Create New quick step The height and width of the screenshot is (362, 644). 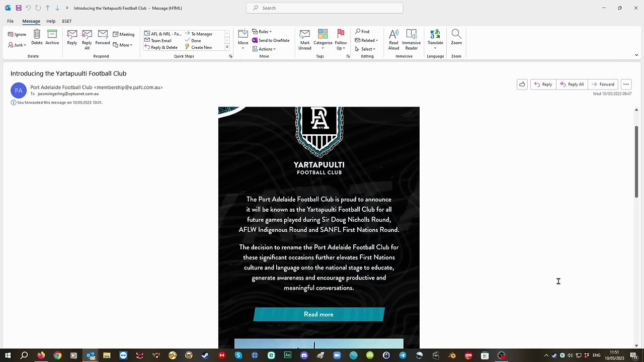pos(199,47)
